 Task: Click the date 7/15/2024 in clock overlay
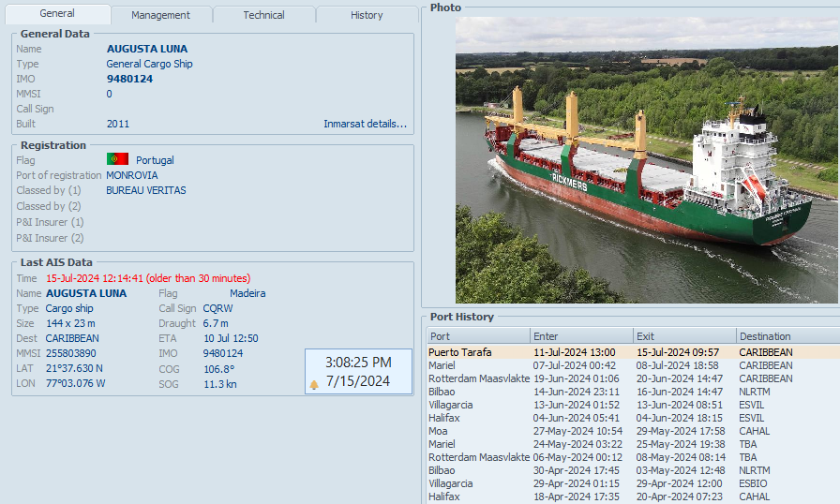tap(358, 381)
